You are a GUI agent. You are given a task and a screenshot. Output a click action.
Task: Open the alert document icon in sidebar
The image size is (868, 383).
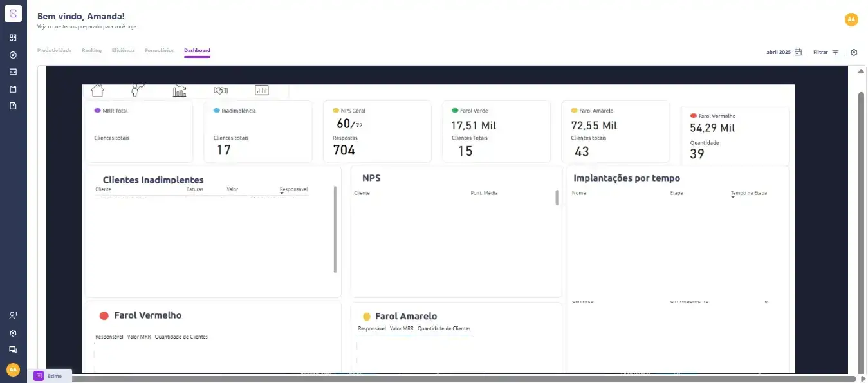13,106
